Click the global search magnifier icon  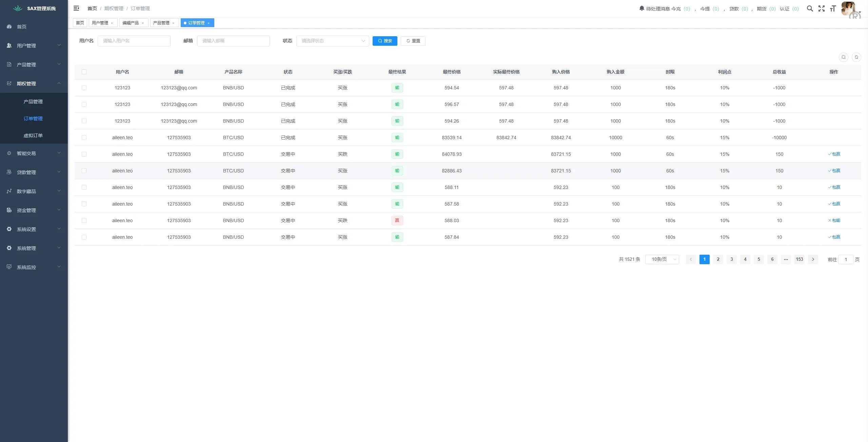click(x=810, y=8)
